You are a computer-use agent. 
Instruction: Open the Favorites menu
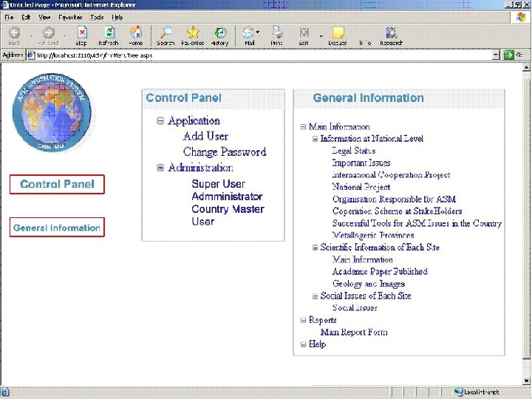(70, 17)
